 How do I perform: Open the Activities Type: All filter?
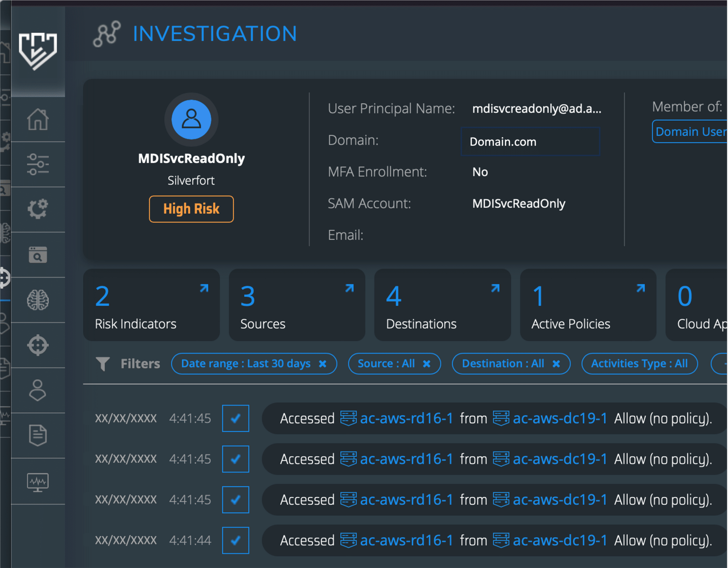pos(639,363)
